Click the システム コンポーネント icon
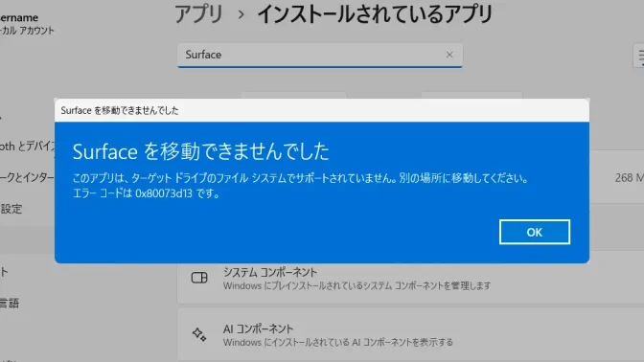Screen dimensions: 644x362 199,278
